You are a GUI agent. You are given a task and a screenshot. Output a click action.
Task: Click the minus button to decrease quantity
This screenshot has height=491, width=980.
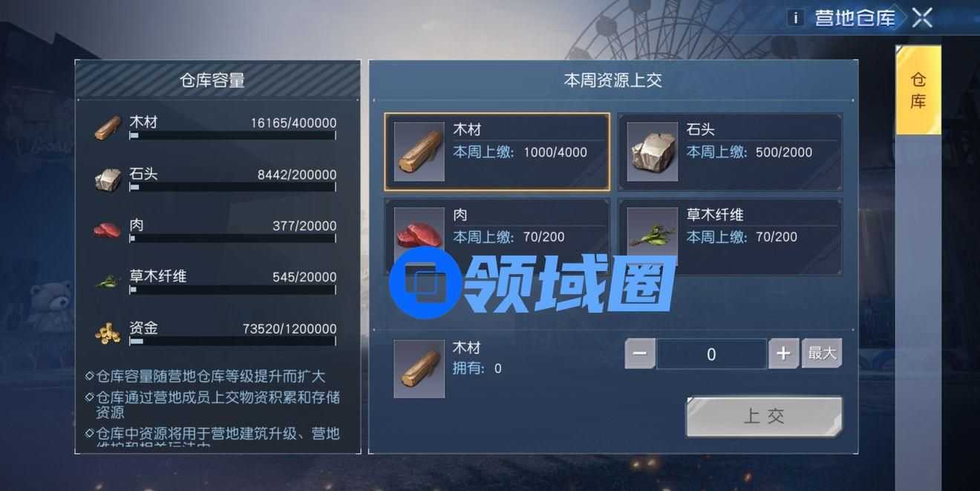click(x=640, y=354)
